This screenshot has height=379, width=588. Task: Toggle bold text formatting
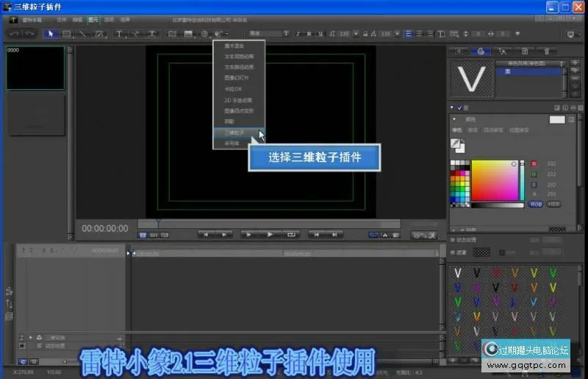309,34
